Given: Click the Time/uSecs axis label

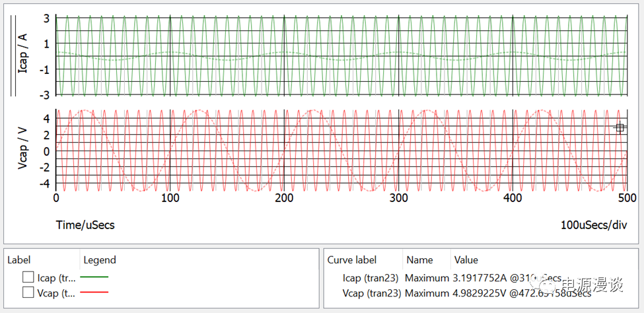Looking at the screenshot, I should [x=85, y=225].
